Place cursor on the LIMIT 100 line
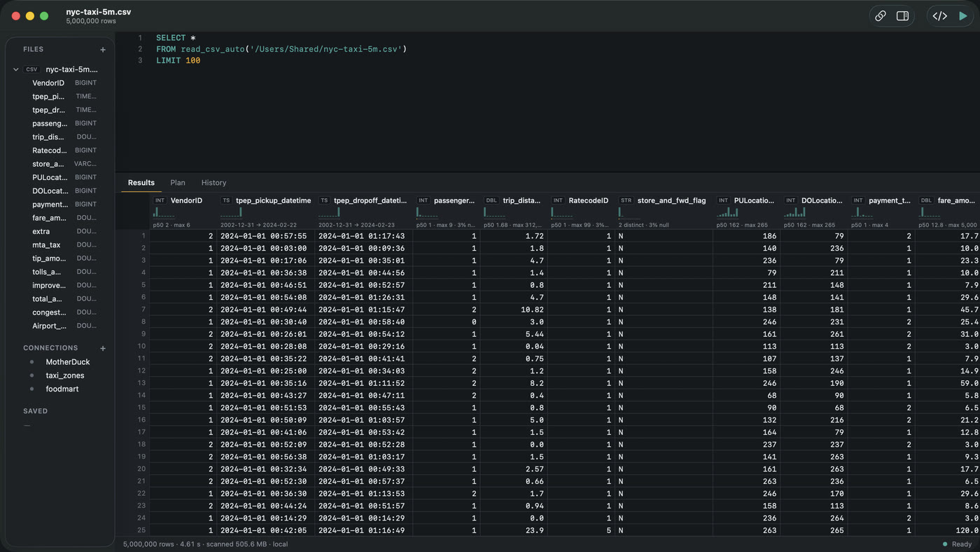The width and height of the screenshot is (980, 552). [x=178, y=61]
